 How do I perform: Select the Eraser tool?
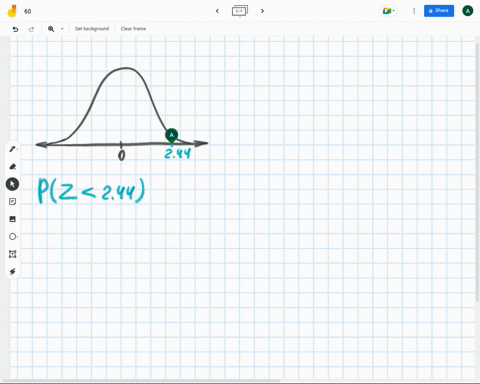(12, 166)
